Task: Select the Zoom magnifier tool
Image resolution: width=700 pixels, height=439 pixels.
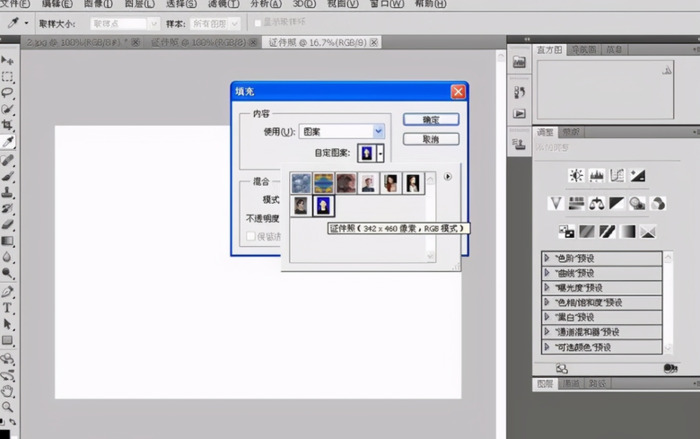Action: [8, 407]
